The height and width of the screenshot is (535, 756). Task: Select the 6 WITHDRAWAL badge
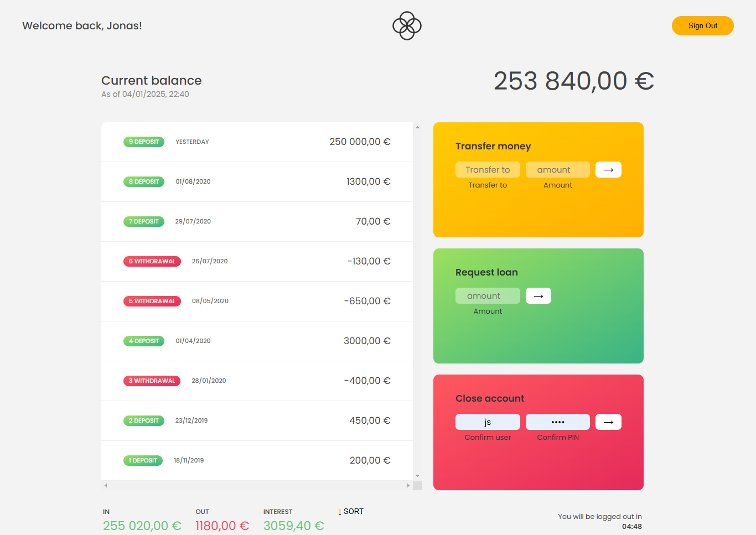pyautogui.click(x=152, y=261)
